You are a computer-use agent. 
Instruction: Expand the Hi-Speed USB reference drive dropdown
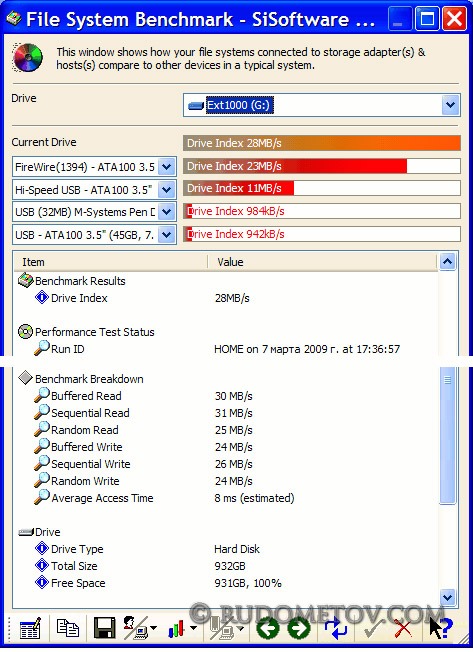[x=167, y=190]
